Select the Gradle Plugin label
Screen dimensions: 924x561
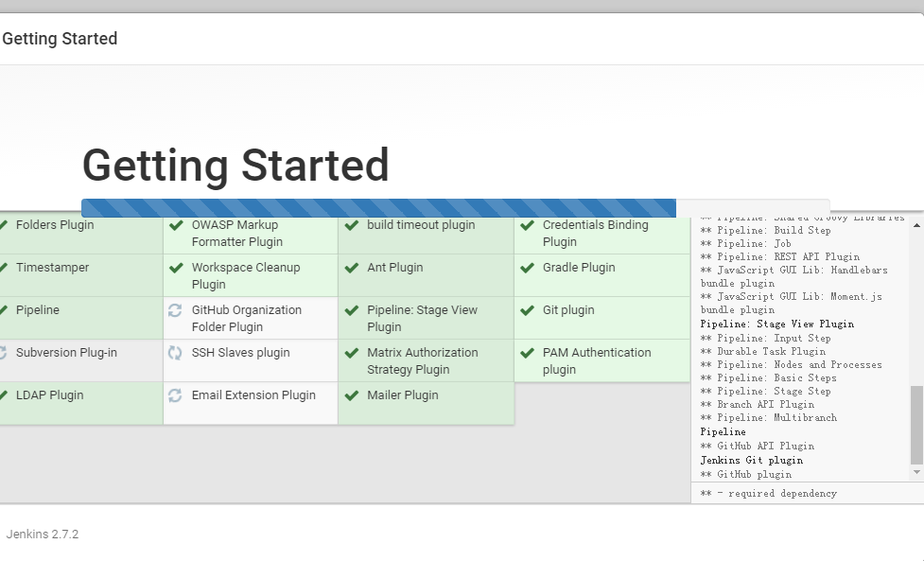tap(579, 268)
